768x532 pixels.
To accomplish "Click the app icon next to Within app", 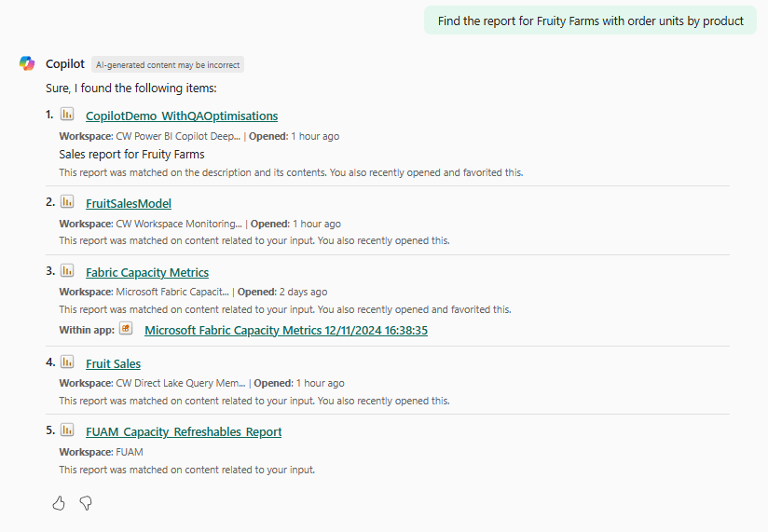I will [126, 328].
